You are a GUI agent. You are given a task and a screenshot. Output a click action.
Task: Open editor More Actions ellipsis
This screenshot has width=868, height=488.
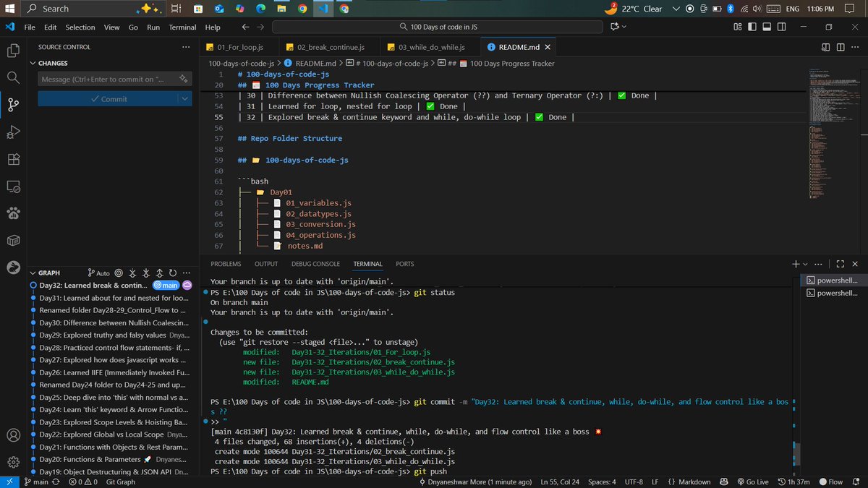pyautogui.click(x=855, y=47)
